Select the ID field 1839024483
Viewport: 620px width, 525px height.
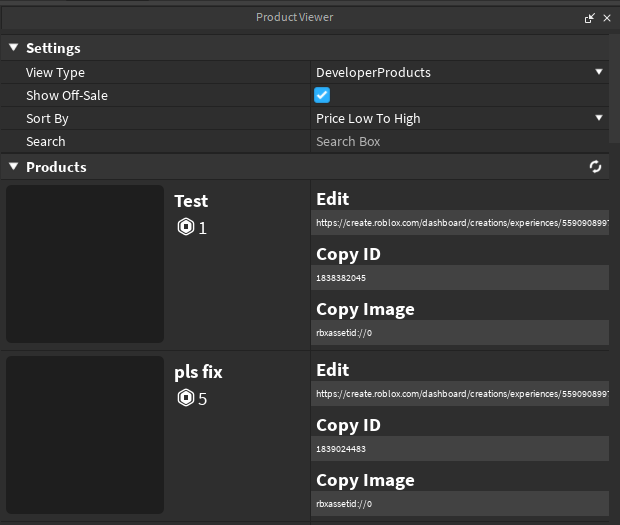pyautogui.click(x=460, y=449)
